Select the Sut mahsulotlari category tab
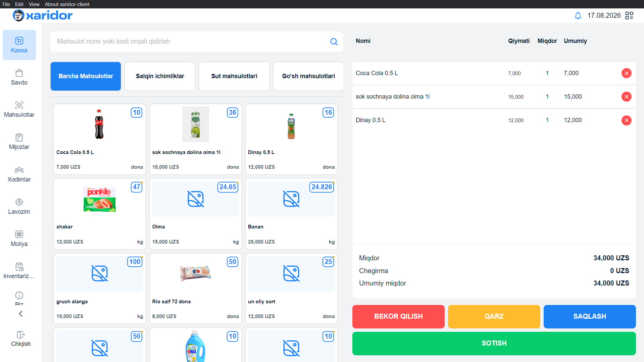 [234, 76]
